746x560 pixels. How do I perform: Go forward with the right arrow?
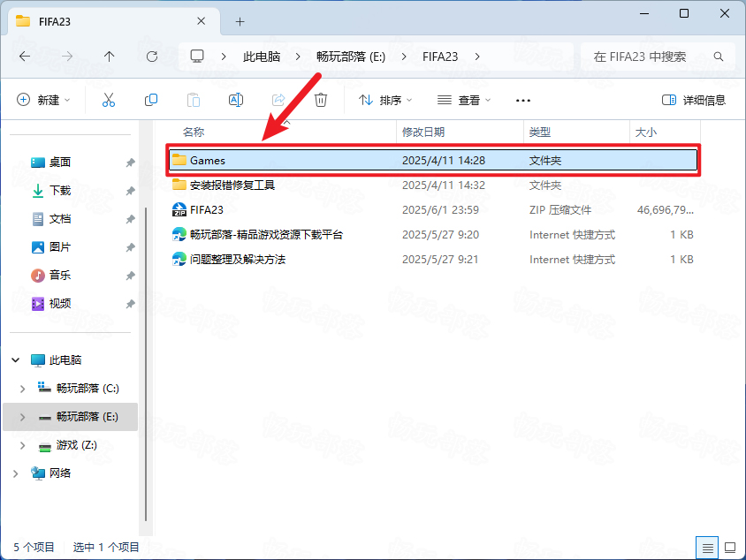[x=67, y=57]
